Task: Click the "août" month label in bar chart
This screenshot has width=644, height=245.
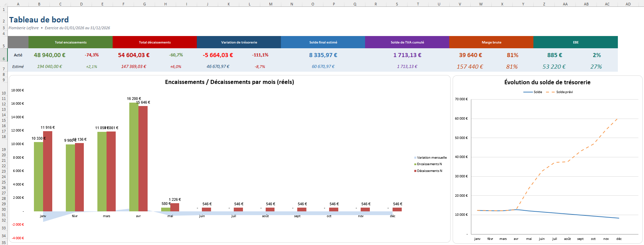Action: (265, 216)
